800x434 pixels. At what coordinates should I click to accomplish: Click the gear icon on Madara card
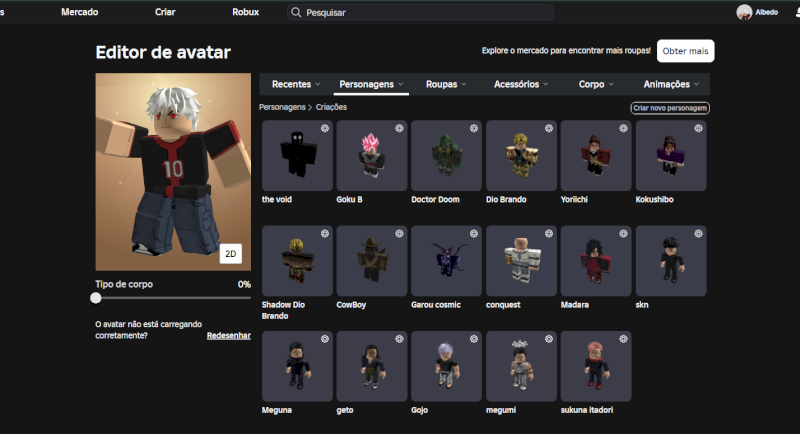[623, 233]
